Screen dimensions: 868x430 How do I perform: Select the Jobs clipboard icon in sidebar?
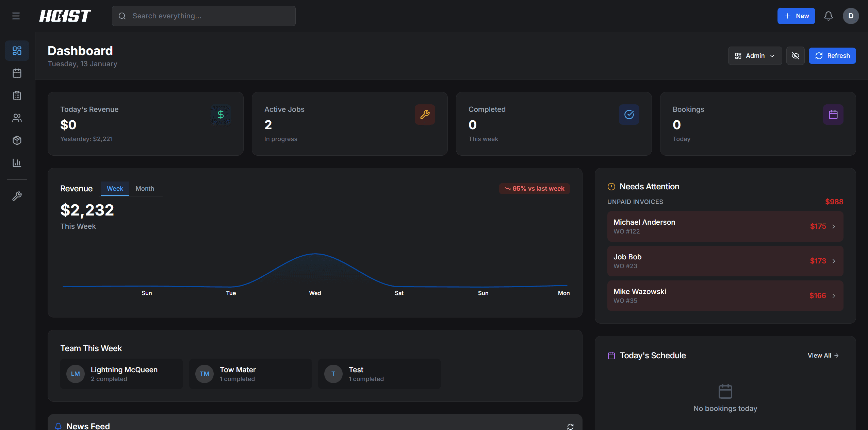coord(17,96)
